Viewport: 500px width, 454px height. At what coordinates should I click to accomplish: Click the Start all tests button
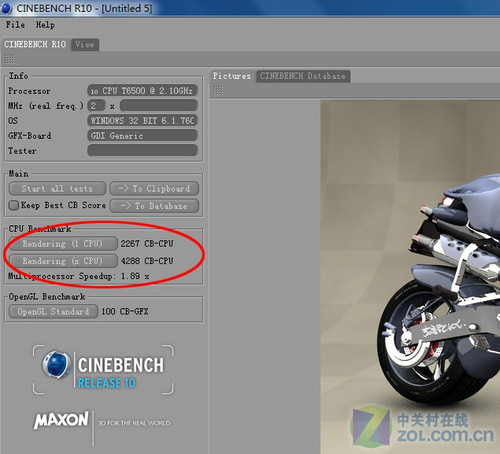click(x=57, y=189)
